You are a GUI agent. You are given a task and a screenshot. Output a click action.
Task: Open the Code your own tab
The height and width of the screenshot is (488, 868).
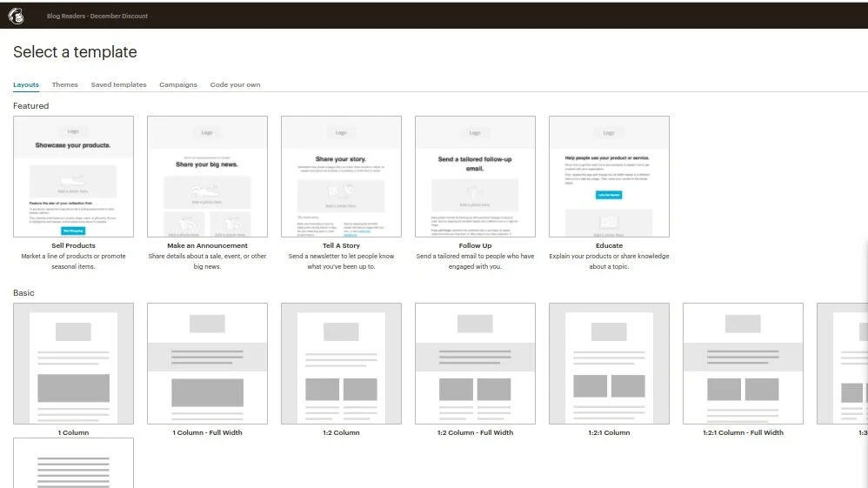pos(236,84)
